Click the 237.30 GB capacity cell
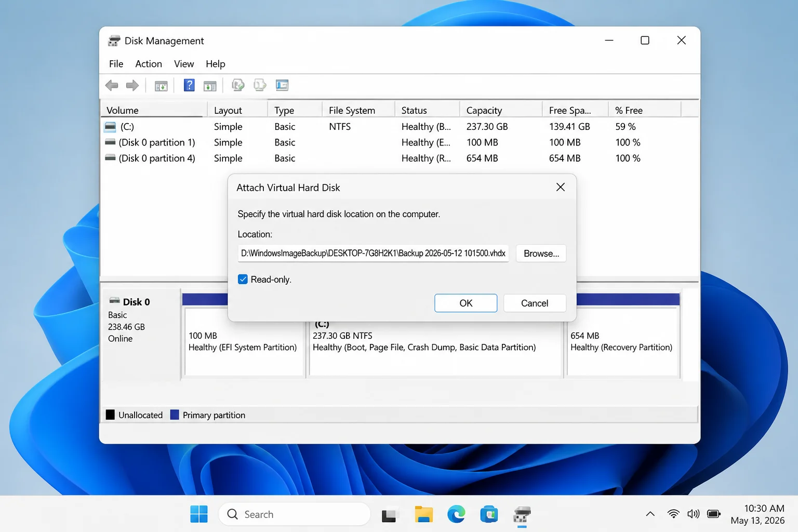This screenshot has height=532, width=798. [487, 126]
